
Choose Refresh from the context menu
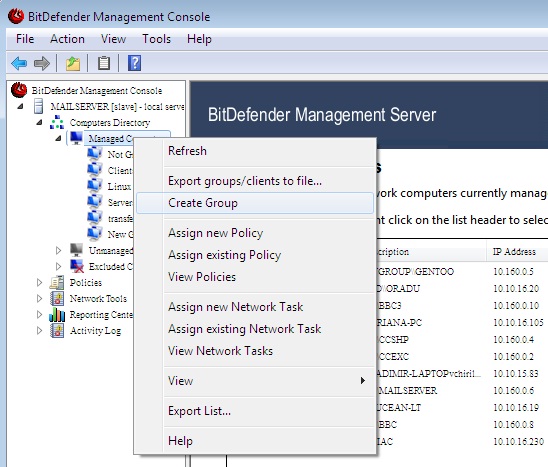[255, 151]
